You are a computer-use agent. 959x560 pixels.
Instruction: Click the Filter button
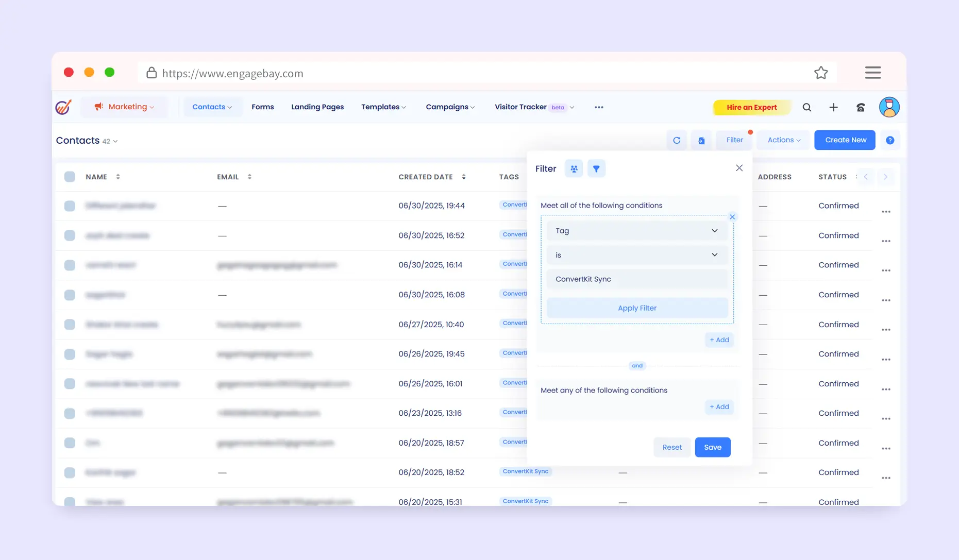(734, 140)
